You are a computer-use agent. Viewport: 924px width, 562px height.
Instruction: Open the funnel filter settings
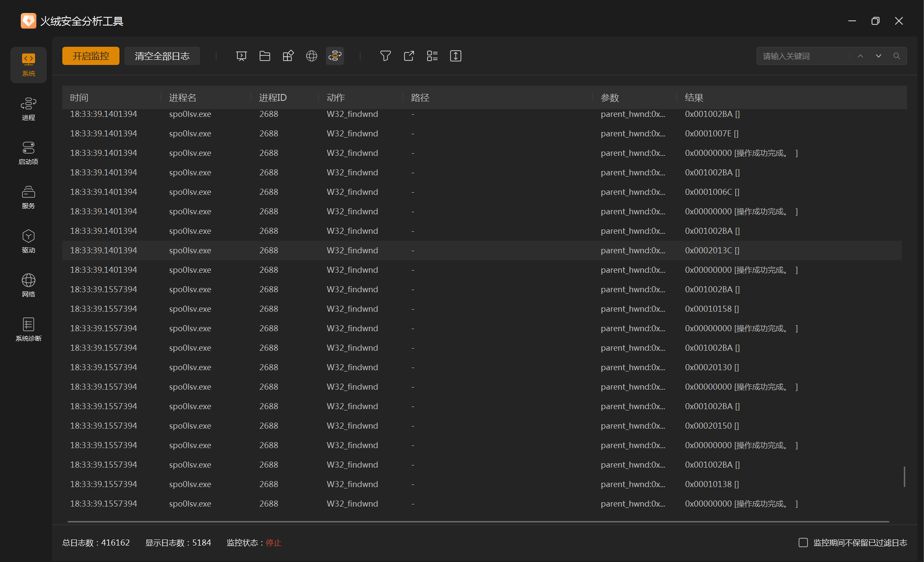click(385, 56)
